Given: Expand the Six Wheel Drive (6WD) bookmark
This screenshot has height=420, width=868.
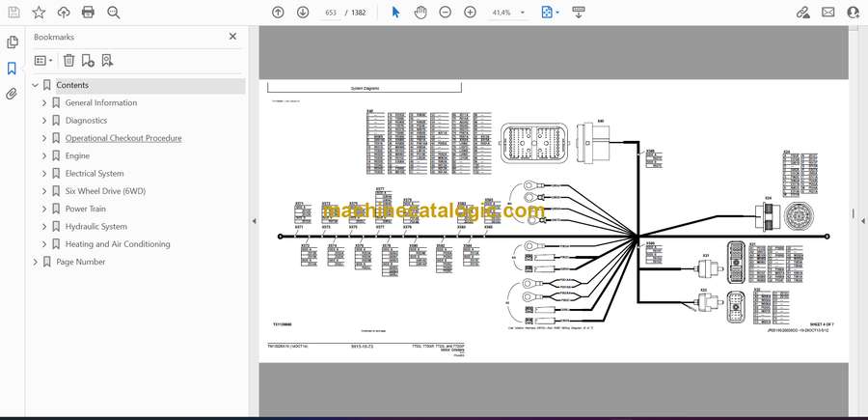Looking at the screenshot, I should coord(44,191).
